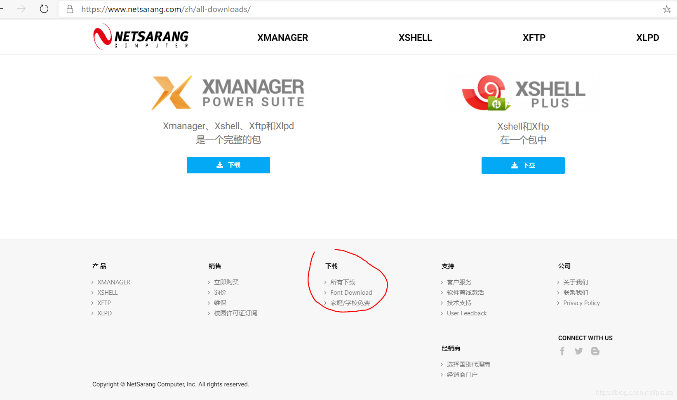This screenshot has width=677, height=400.
Task: Open the blog social icon in footer
Action: [595, 351]
